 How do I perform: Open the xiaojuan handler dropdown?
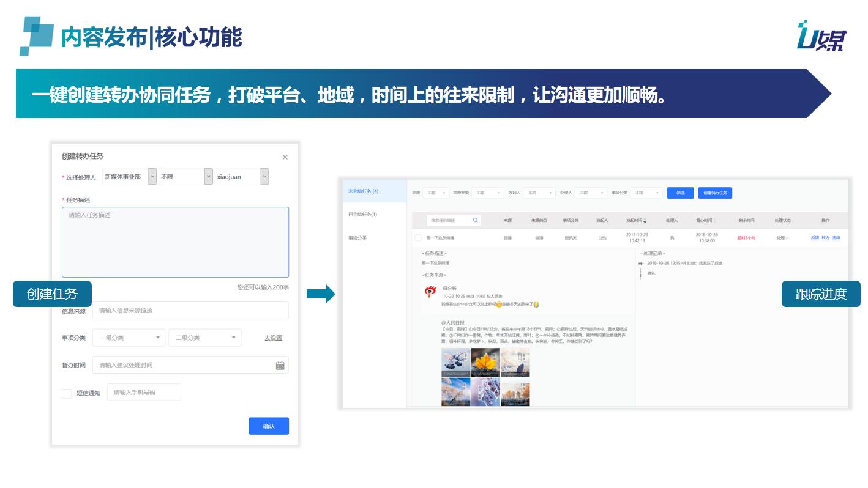pos(242,177)
